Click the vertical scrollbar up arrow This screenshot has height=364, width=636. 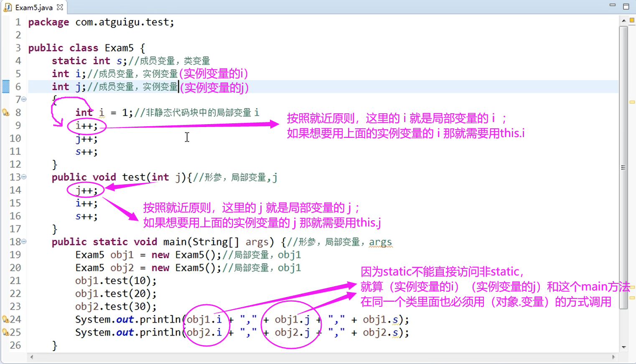pyautogui.click(x=623, y=20)
